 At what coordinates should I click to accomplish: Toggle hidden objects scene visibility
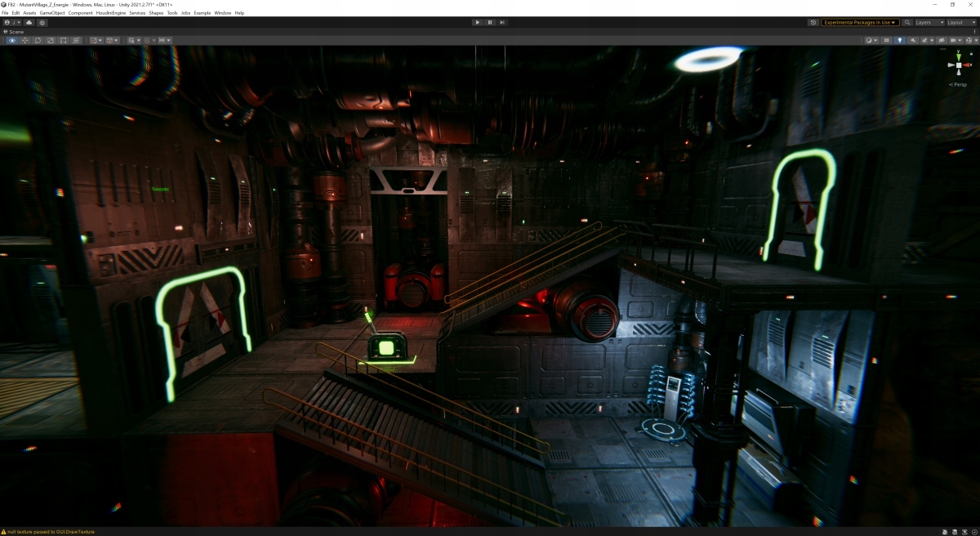(940, 40)
